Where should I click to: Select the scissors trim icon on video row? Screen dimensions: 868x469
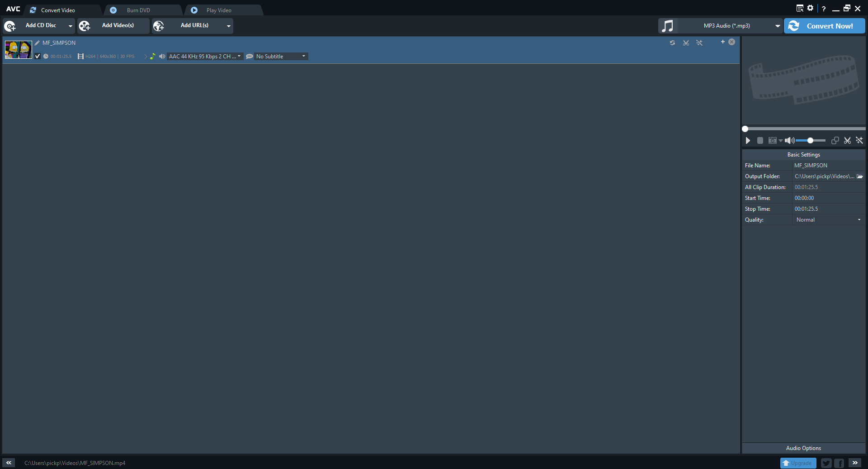(686, 43)
